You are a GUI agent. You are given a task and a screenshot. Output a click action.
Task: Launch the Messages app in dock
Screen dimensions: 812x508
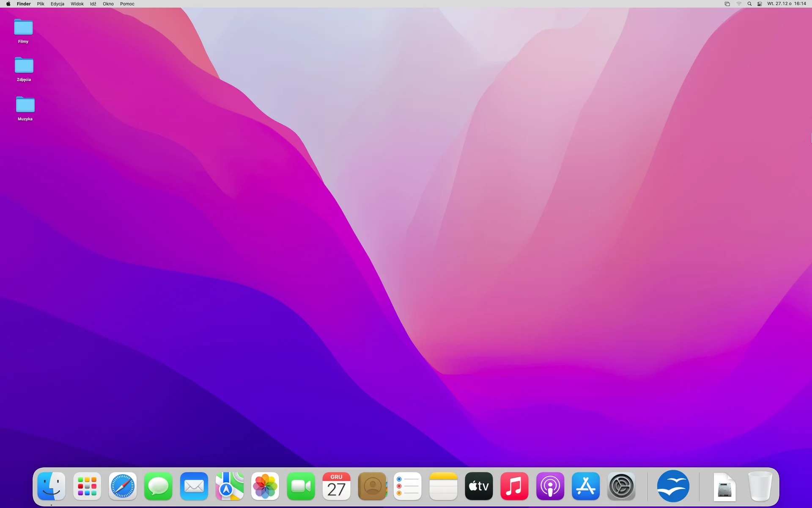[158, 486]
